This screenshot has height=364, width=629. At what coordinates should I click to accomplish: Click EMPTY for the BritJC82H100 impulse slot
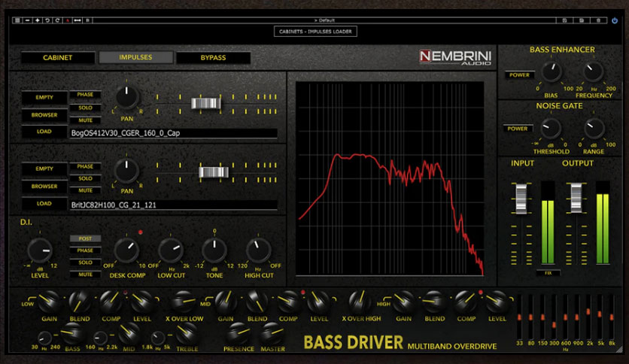click(44, 168)
